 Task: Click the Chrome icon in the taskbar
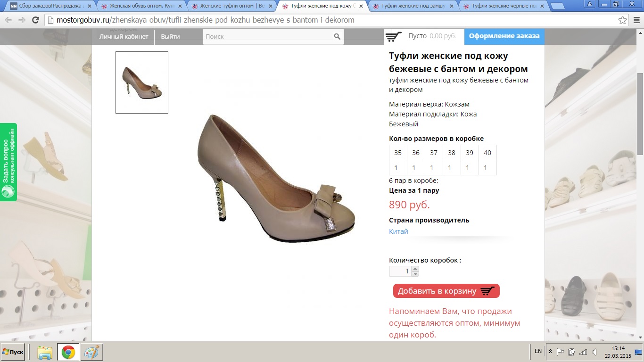coord(68,352)
